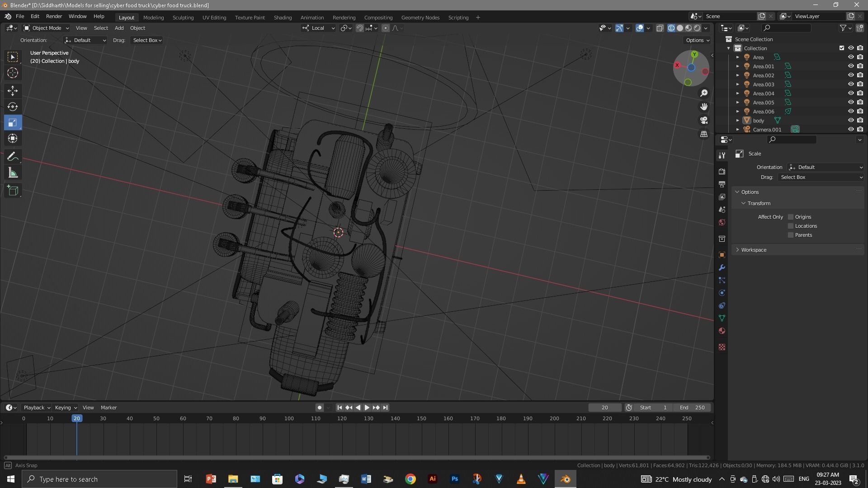Open the Scene properties tab

click(722, 210)
